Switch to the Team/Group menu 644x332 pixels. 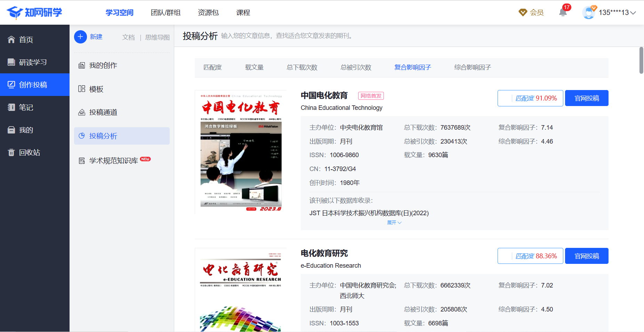166,13
